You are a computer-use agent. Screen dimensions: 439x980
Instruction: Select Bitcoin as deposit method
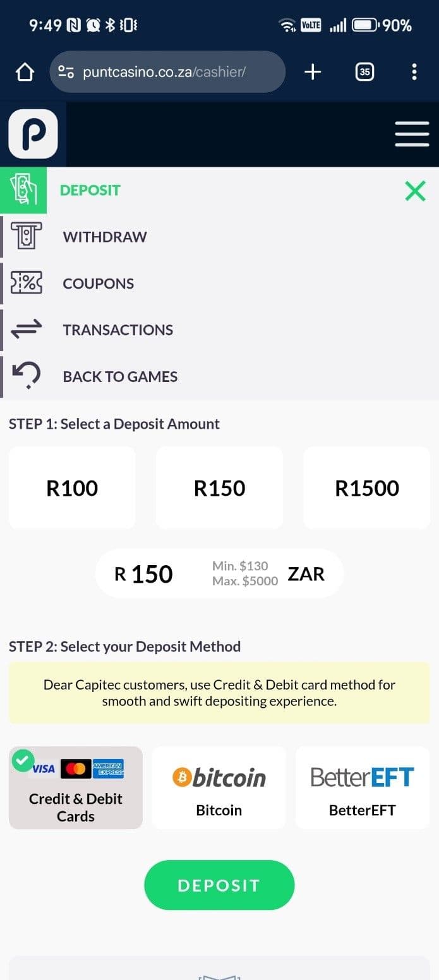(x=219, y=787)
